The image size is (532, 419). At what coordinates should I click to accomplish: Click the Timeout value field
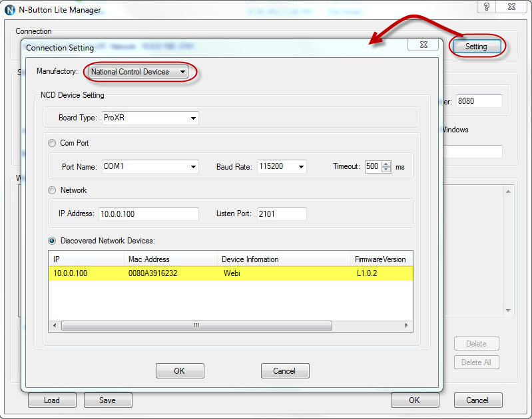pos(374,166)
